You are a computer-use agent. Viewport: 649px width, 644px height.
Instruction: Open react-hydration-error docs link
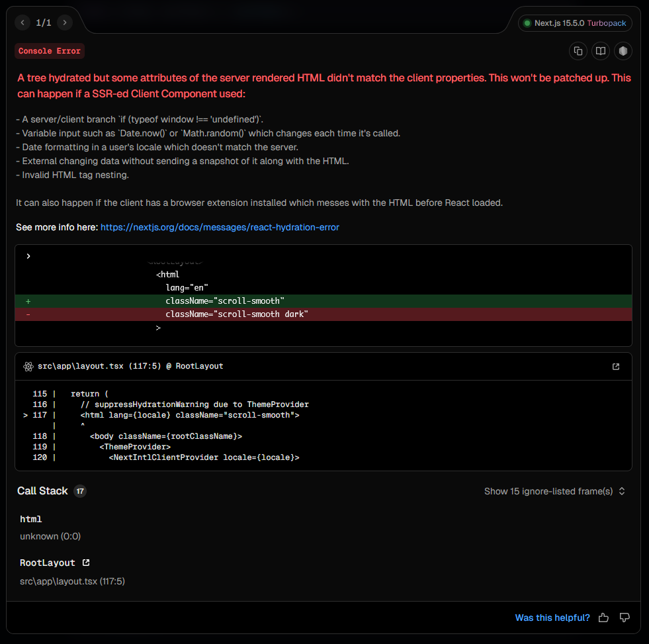[x=220, y=228]
